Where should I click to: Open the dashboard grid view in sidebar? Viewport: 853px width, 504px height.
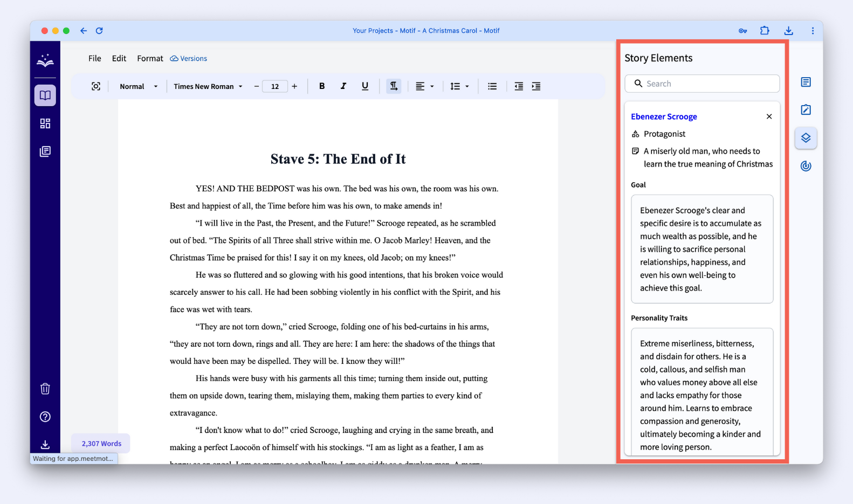(x=45, y=123)
